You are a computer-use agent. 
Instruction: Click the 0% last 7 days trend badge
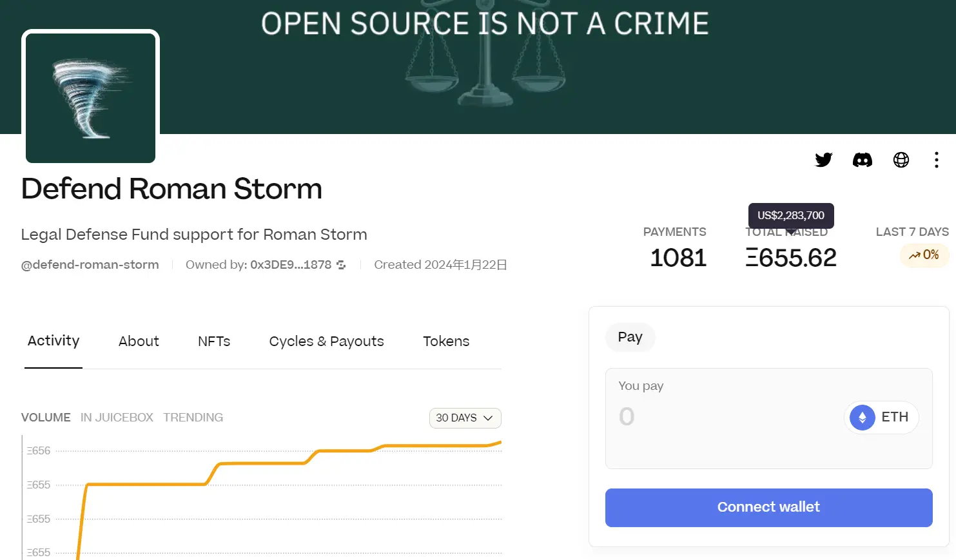tap(924, 255)
